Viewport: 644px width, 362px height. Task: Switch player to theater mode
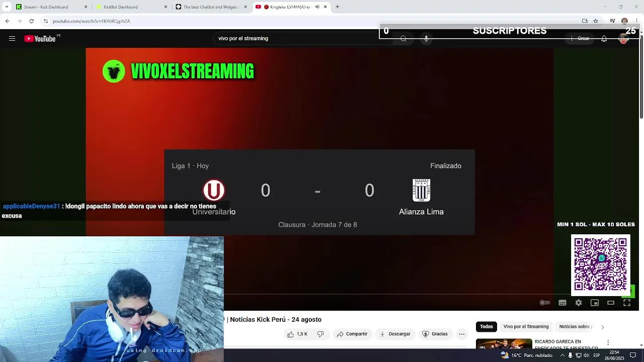(x=611, y=303)
